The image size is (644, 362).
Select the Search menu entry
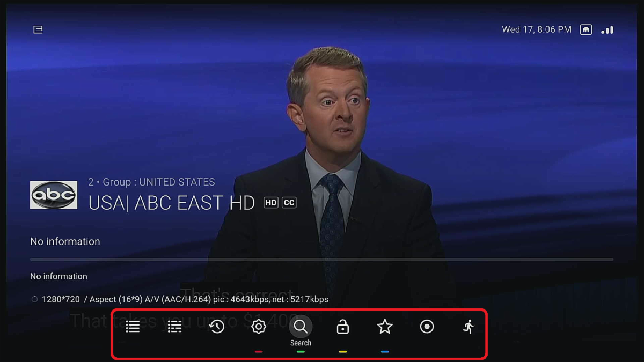(301, 343)
